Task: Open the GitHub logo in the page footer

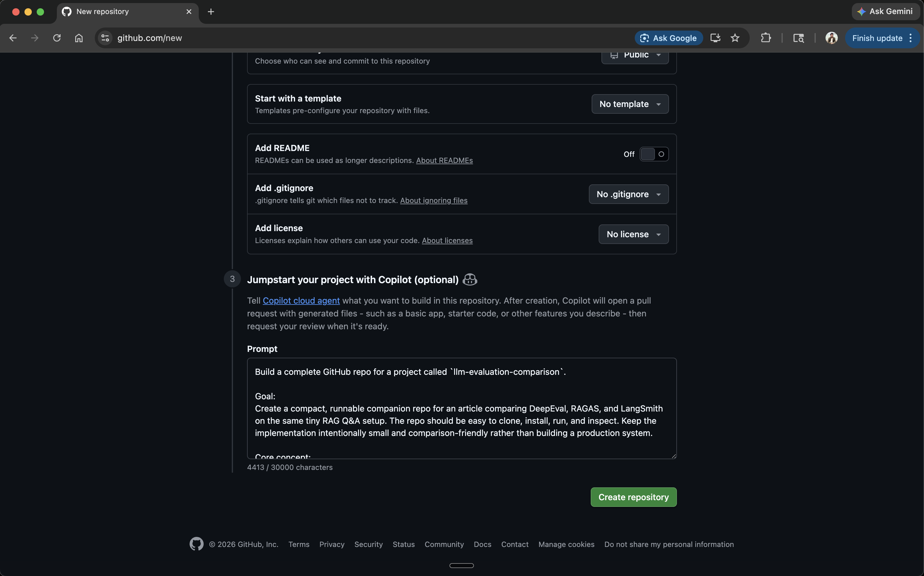Action: (x=197, y=544)
